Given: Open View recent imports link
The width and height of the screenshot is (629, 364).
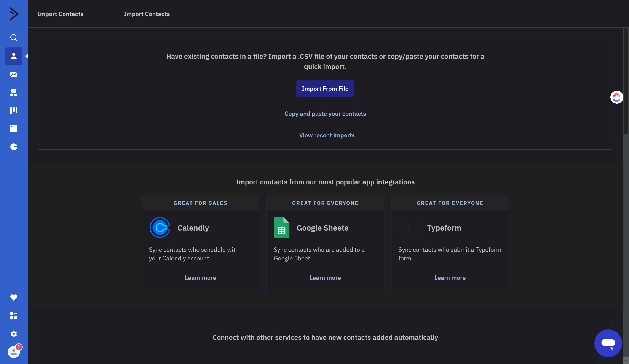Looking at the screenshot, I should pos(327,135).
